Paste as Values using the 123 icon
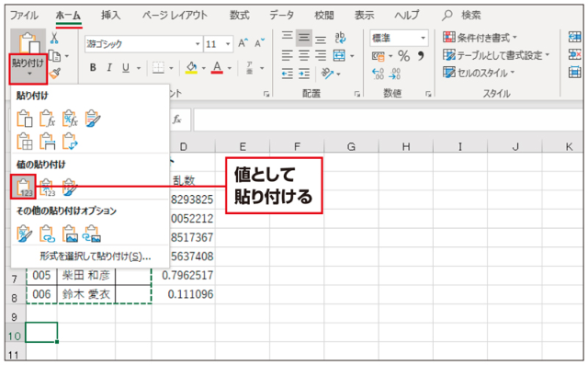Viewport: 588px width, 365px height. coord(23,187)
